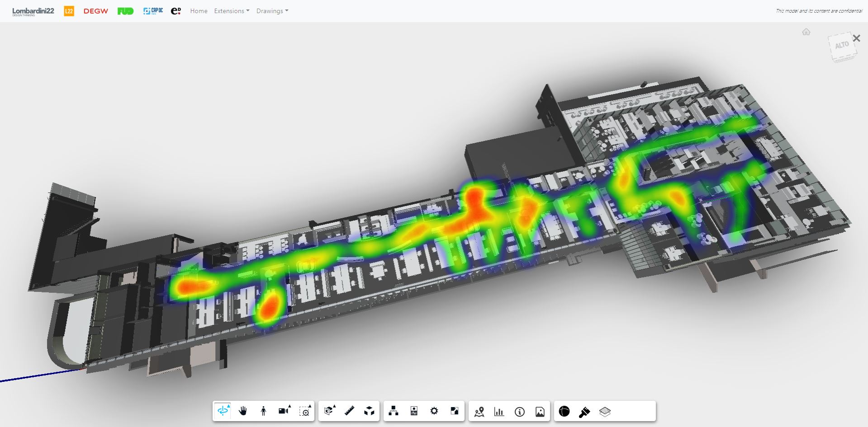Open the Measure ruler tool
This screenshot has width=868, height=427.
[x=349, y=411]
